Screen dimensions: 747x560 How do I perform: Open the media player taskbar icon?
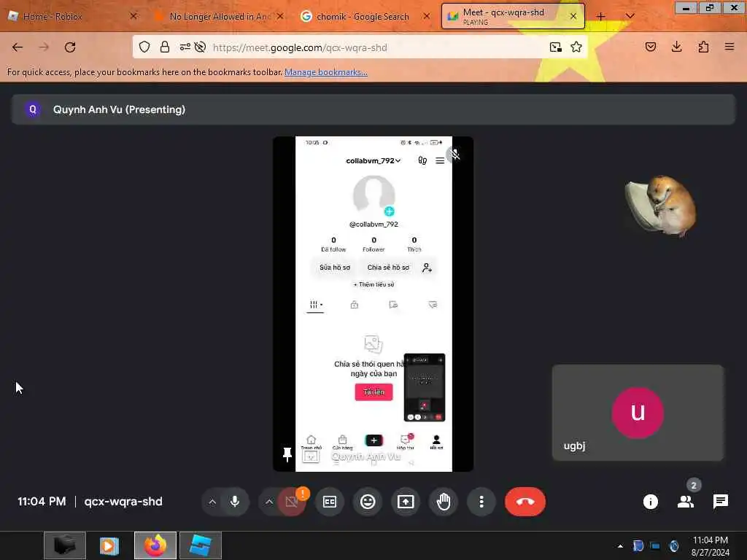(109, 545)
